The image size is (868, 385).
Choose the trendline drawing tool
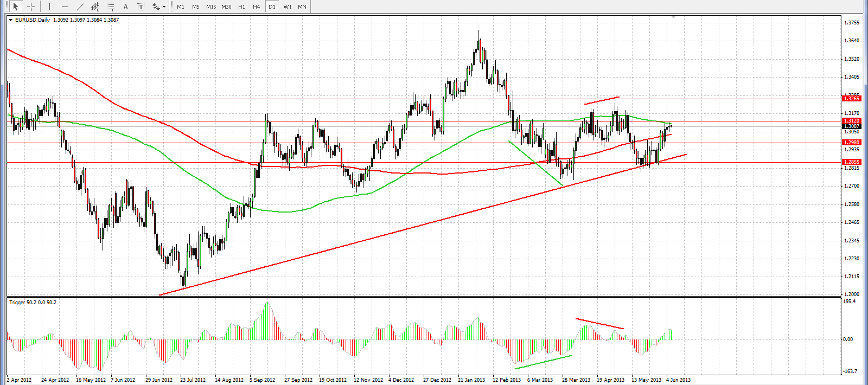click(x=80, y=7)
